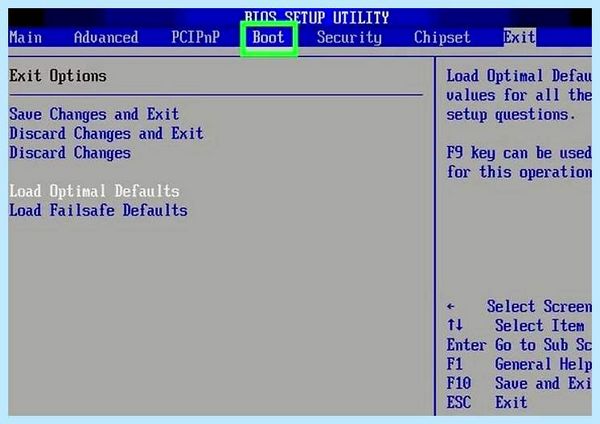
Task: Select the standalone Discard Changes option
Action: [70, 152]
